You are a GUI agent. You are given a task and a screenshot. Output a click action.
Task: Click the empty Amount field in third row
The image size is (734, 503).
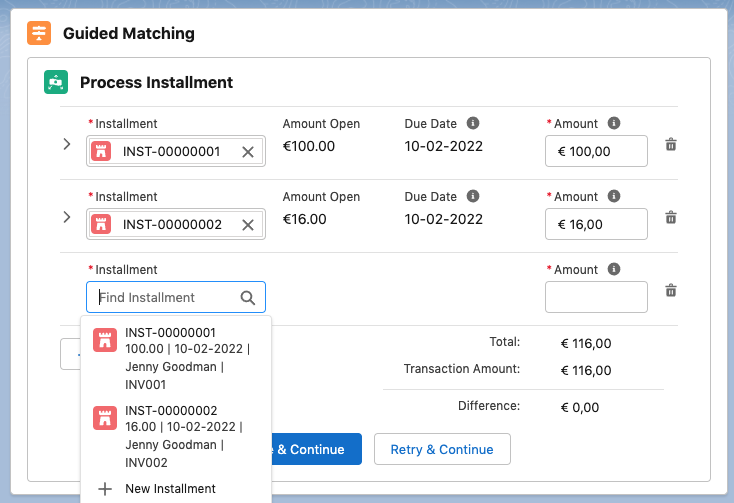pyautogui.click(x=596, y=297)
